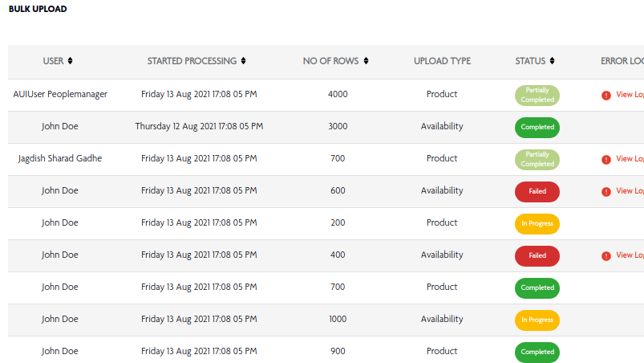Click Availability type in the 1000-rows row
Viewport: 644px width, 363px height.
442,319
